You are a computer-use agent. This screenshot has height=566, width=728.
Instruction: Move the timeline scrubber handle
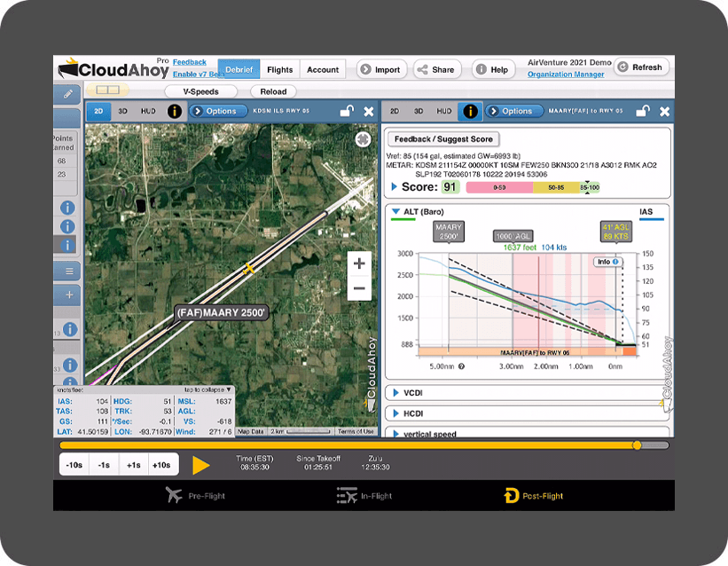click(x=637, y=445)
